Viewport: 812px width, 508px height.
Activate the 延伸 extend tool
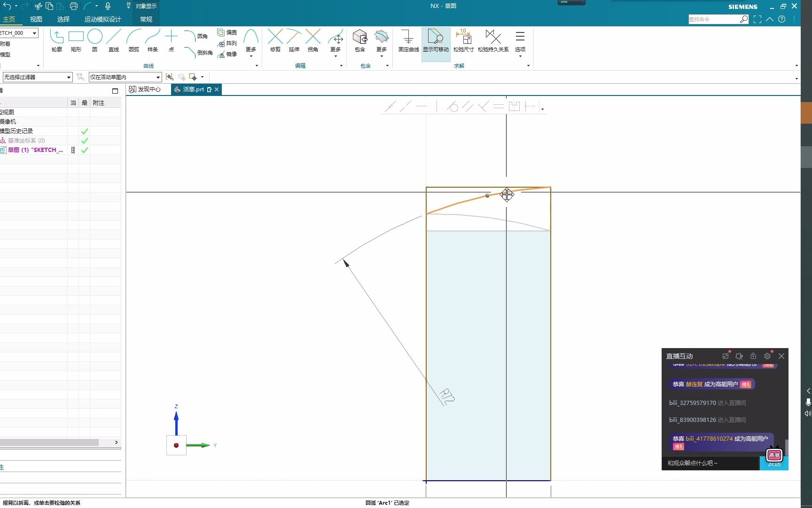pos(294,40)
